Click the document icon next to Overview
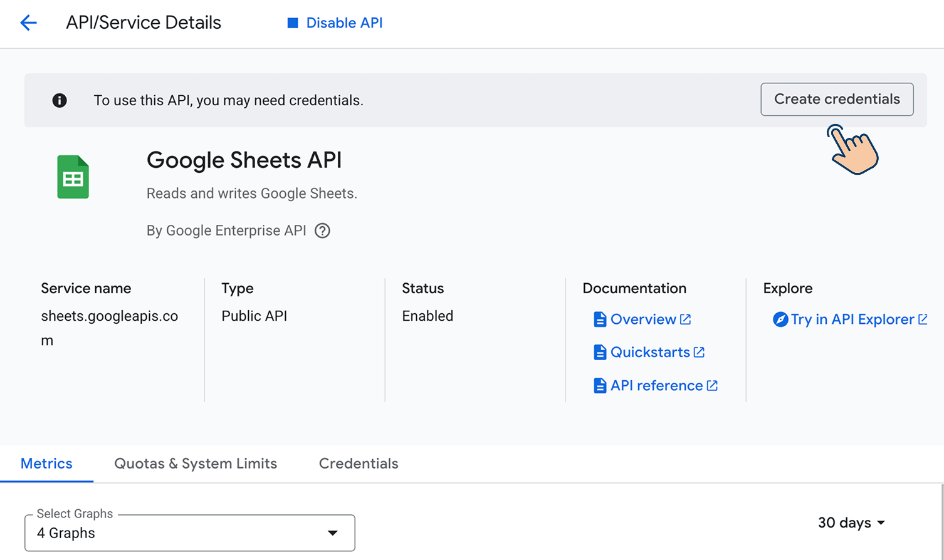The image size is (944, 560). [600, 319]
